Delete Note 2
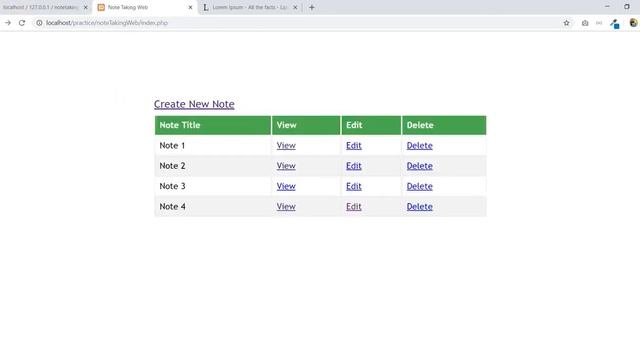The height and width of the screenshot is (360, 640). click(x=420, y=166)
